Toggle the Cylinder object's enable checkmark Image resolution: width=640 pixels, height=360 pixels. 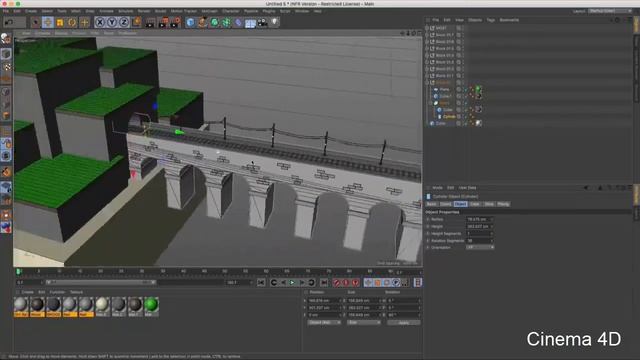(467, 117)
